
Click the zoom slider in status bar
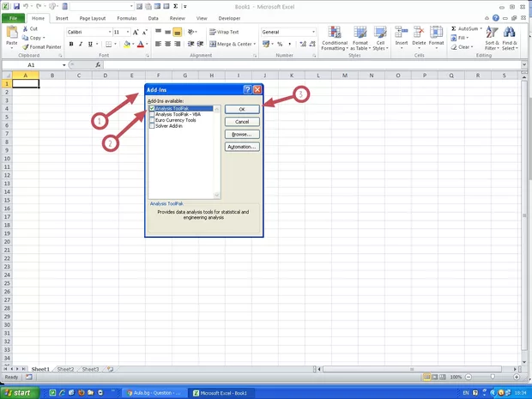[x=493, y=377]
